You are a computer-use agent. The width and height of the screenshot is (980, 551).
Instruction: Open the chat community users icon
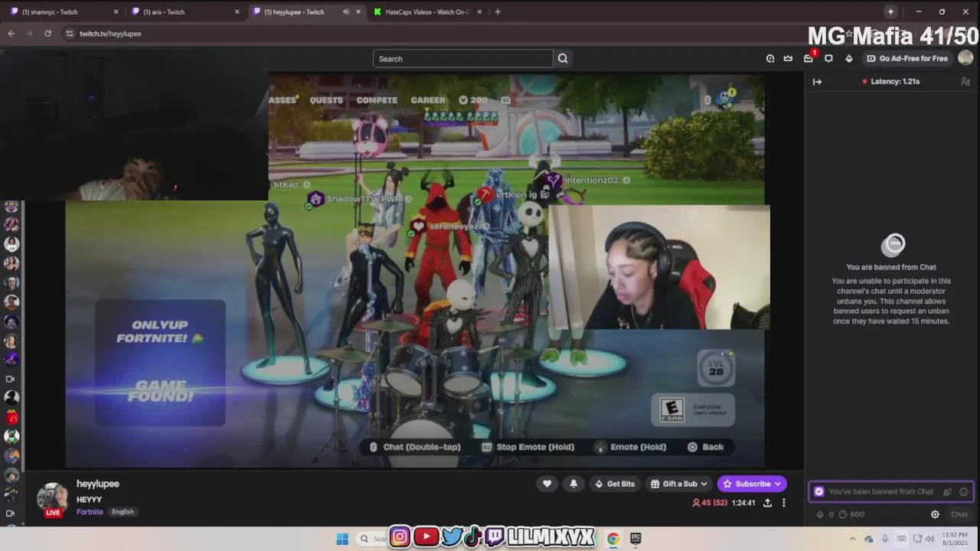tap(965, 81)
